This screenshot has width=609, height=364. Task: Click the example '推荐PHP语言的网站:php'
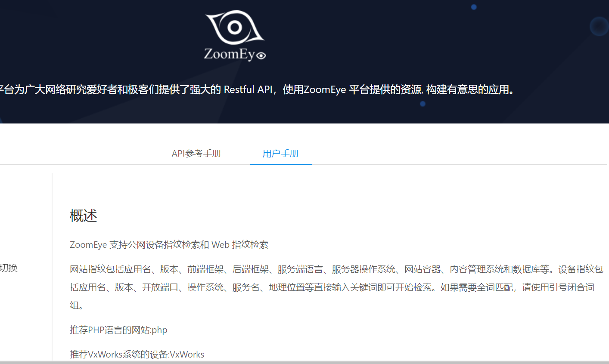click(118, 330)
